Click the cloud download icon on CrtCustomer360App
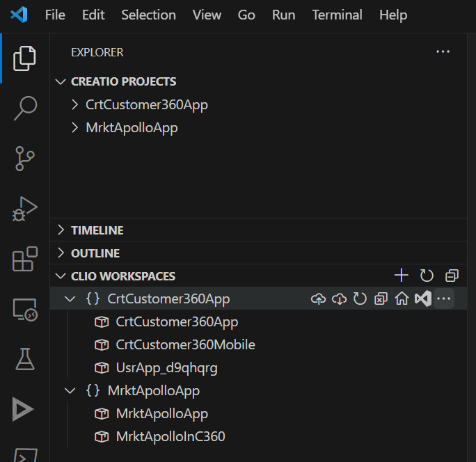Screen dimensions: 476x462 click(339, 298)
